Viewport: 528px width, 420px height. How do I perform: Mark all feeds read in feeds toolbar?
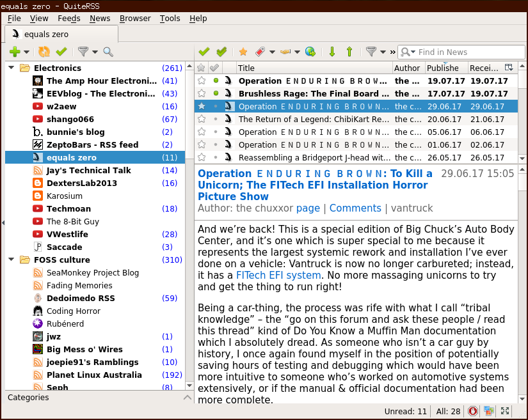click(x=61, y=52)
